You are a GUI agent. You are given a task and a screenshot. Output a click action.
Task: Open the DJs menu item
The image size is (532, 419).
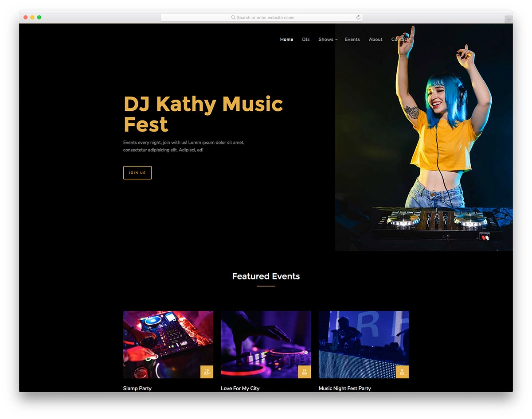click(x=305, y=39)
